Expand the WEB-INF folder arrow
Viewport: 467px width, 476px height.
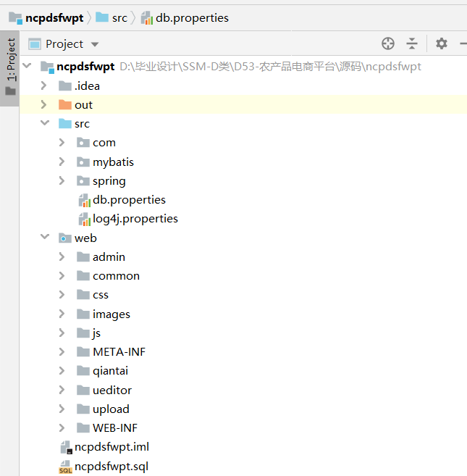(62, 428)
